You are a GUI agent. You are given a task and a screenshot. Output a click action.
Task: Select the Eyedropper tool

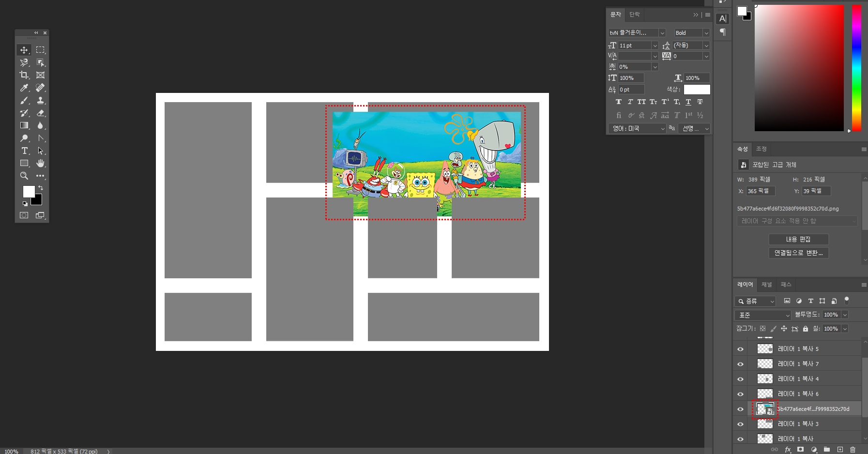pyautogui.click(x=24, y=88)
